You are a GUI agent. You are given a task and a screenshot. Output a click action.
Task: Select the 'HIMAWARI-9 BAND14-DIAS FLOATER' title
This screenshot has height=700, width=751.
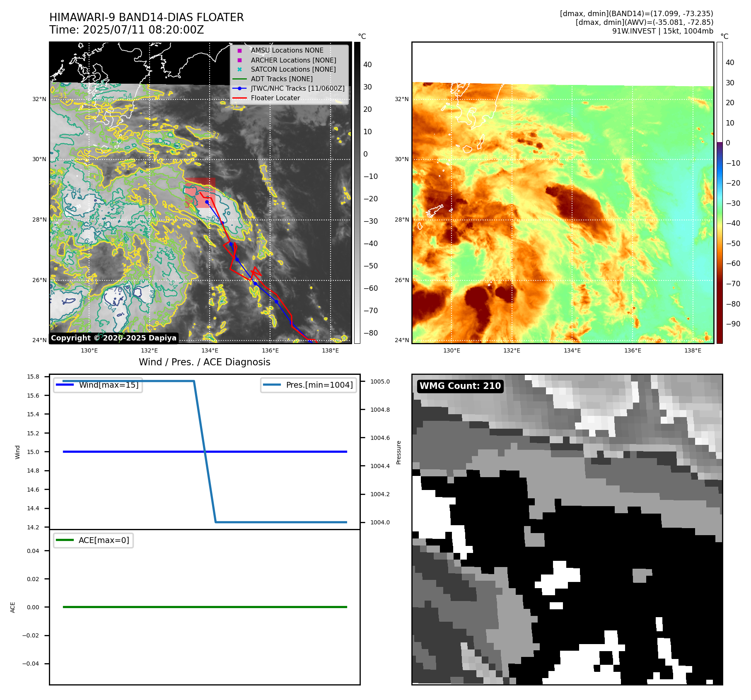tap(147, 17)
